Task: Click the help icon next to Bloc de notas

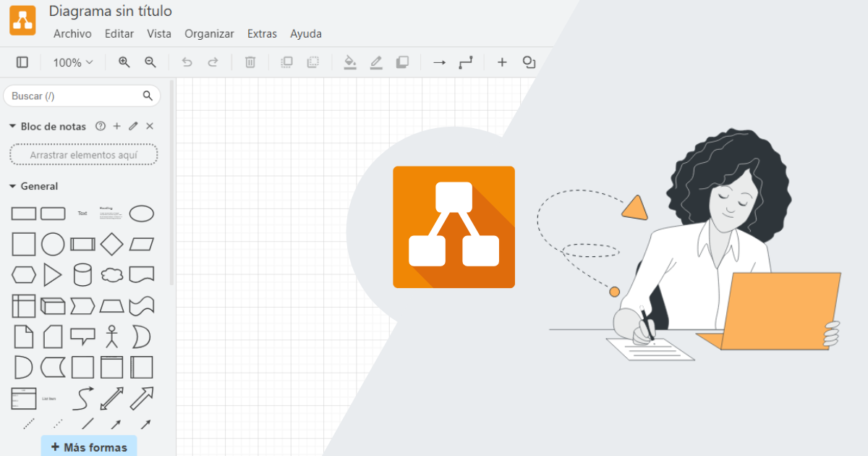Action: pyautogui.click(x=101, y=126)
